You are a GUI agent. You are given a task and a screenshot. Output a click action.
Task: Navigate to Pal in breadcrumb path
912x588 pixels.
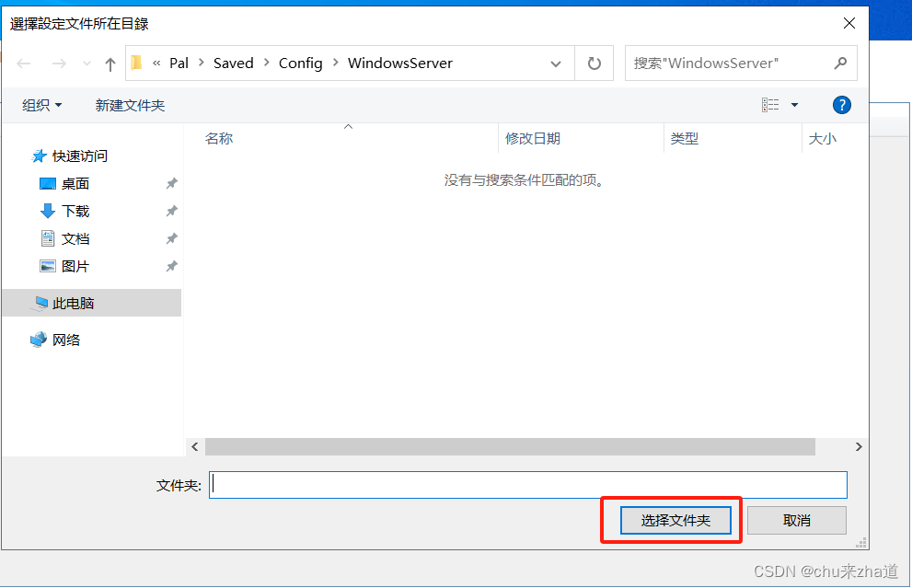(179, 63)
